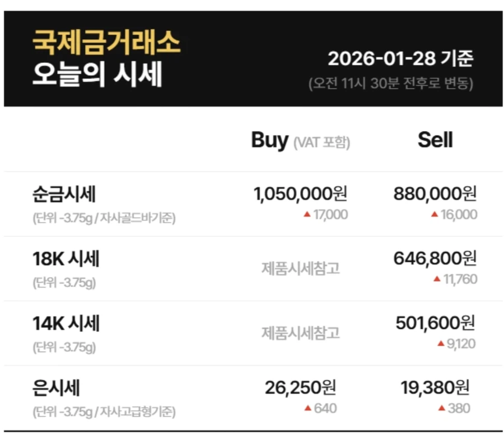Click the pure gold sell price 880,000원
The image size is (504, 446).
coord(435,194)
